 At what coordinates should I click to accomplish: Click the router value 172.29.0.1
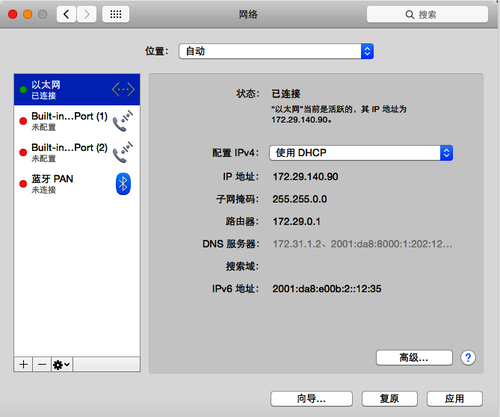[296, 222]
